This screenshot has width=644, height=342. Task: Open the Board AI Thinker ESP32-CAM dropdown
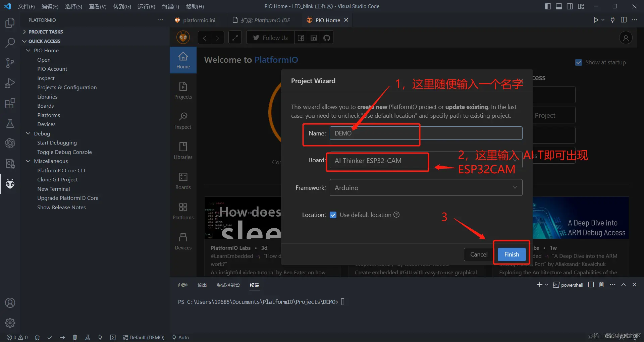(426, 161)
